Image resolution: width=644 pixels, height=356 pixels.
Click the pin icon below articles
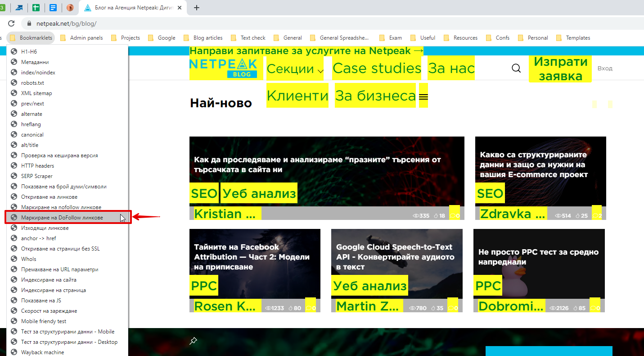(193, 341)
